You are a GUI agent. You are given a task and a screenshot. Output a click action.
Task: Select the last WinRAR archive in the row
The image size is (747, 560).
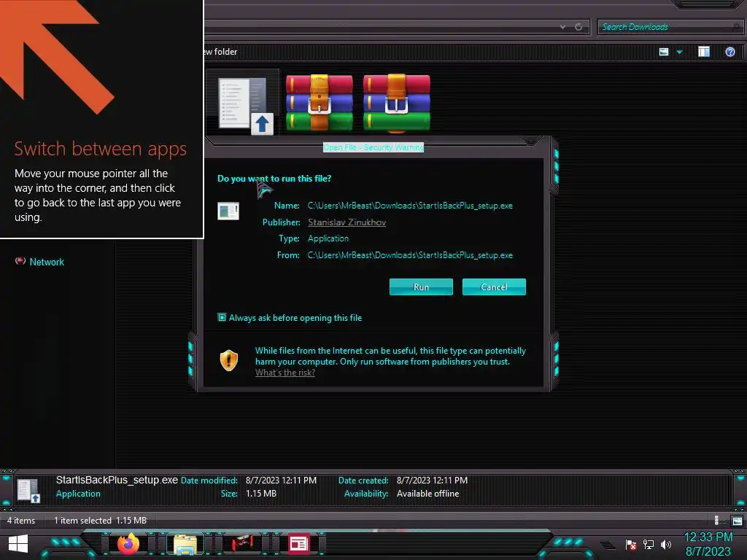[396, 103]
